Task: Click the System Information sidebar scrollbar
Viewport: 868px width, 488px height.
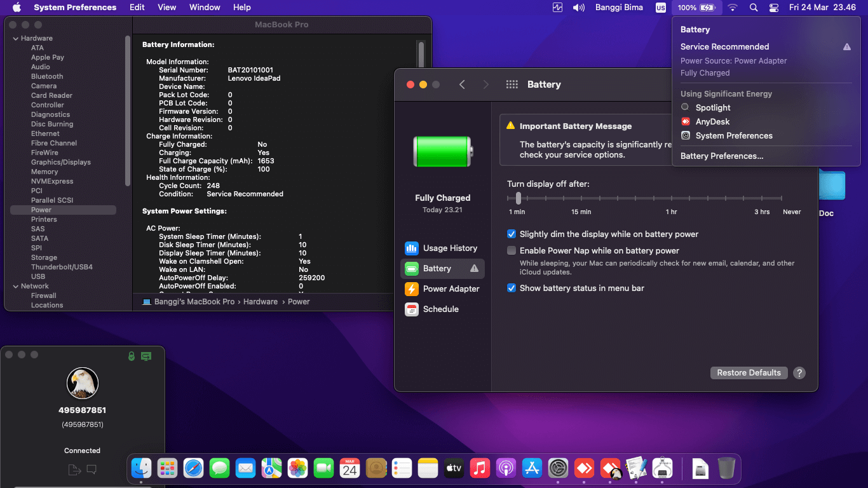Action: point(128,111)
